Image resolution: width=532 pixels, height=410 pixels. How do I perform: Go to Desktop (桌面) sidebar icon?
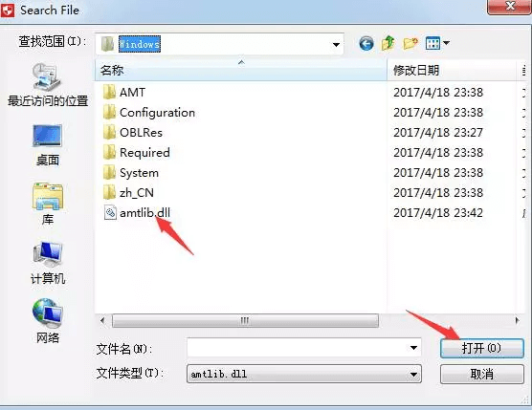(47, 145)
